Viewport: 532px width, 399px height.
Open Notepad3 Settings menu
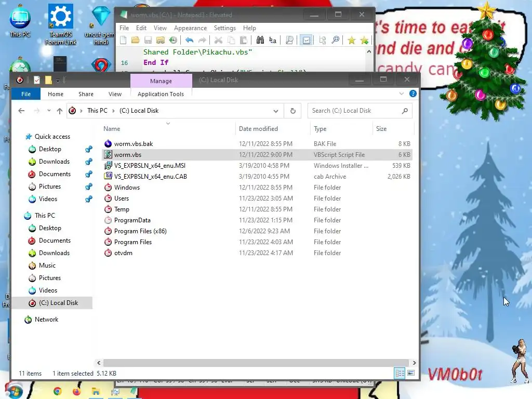224,28
